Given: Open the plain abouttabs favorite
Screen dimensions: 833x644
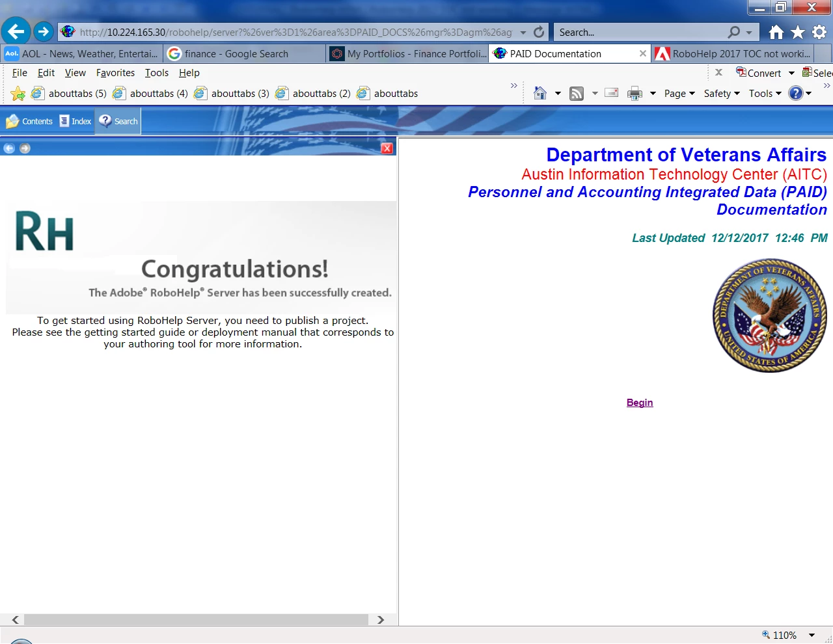Looking at the screenshot, I should 387,94.
